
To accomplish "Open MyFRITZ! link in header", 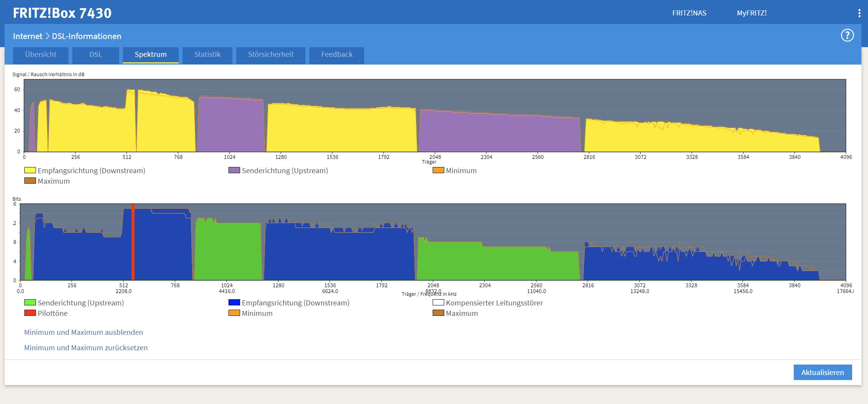I will pyautogui.click(x=752, y=13).
